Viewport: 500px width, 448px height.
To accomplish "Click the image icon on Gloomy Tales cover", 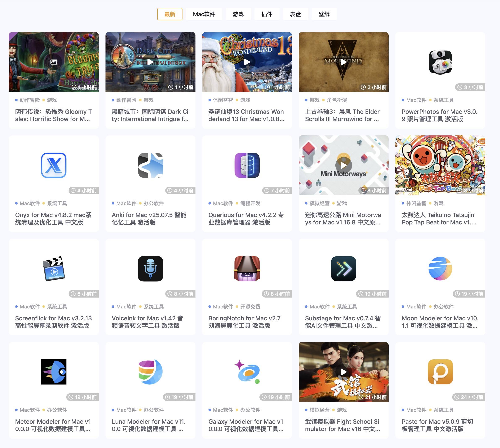I will click(54, 62).
